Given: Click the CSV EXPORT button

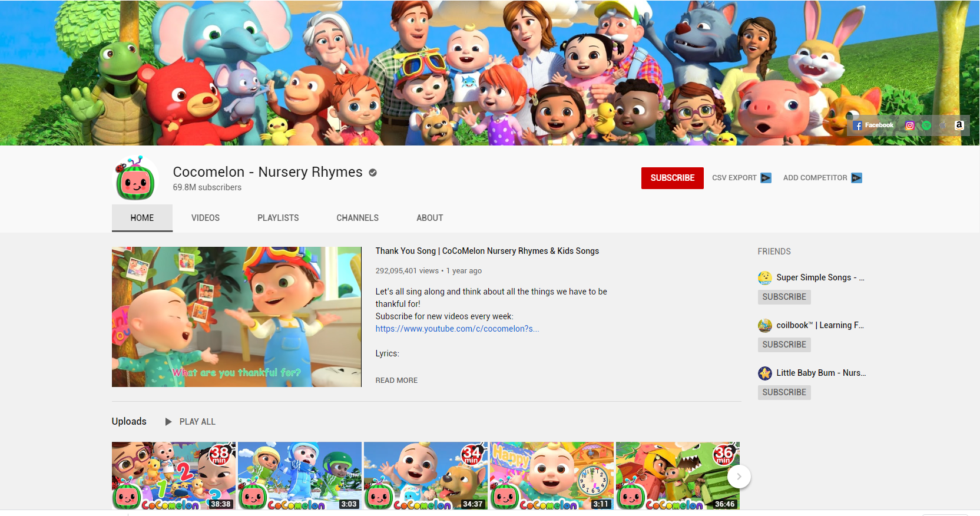Looking at the screenshot, I should [741, 178].
